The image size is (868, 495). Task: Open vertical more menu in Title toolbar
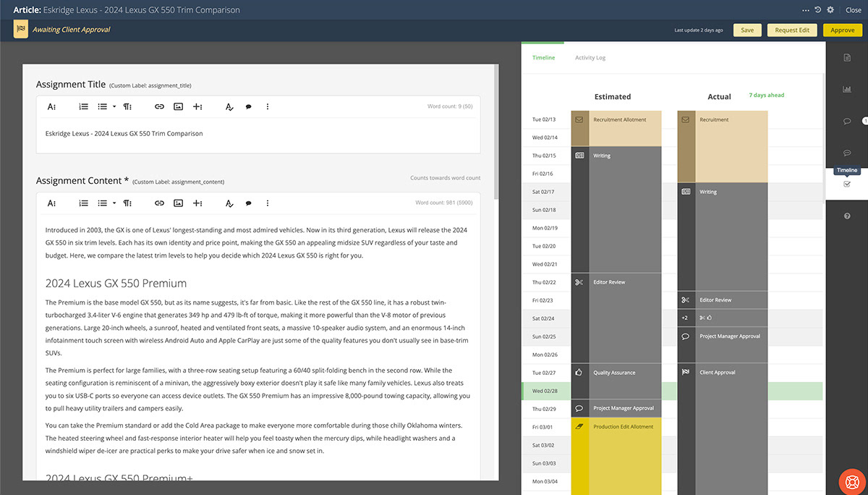tap(268, 106)
